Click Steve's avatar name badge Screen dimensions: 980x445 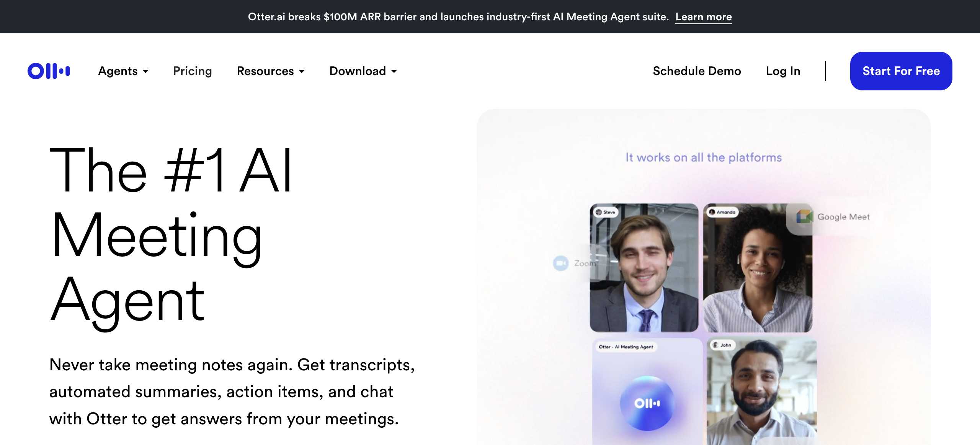(606, 212)
